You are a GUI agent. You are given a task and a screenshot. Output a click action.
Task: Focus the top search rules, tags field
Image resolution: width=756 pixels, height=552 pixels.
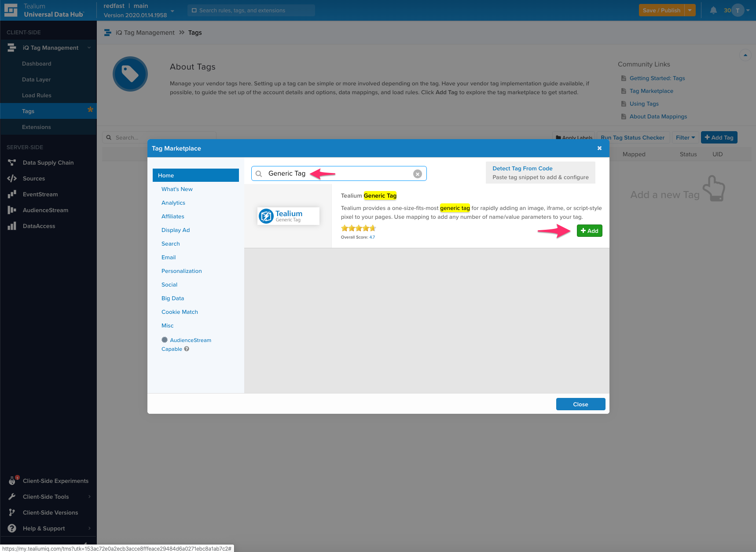click(251, 10)
